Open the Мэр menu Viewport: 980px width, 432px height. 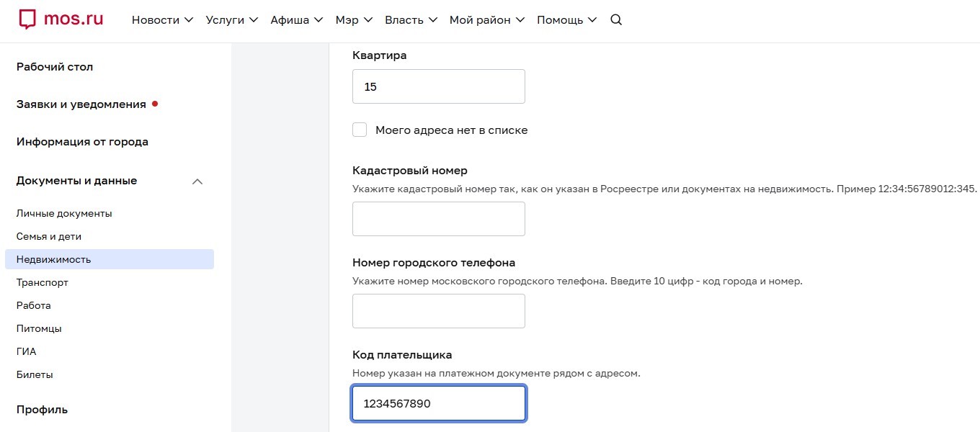354,20
